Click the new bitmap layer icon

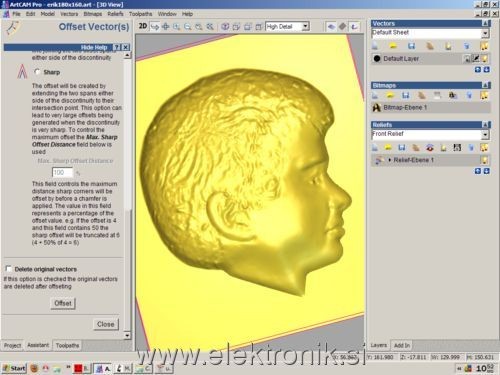[375, 96]
